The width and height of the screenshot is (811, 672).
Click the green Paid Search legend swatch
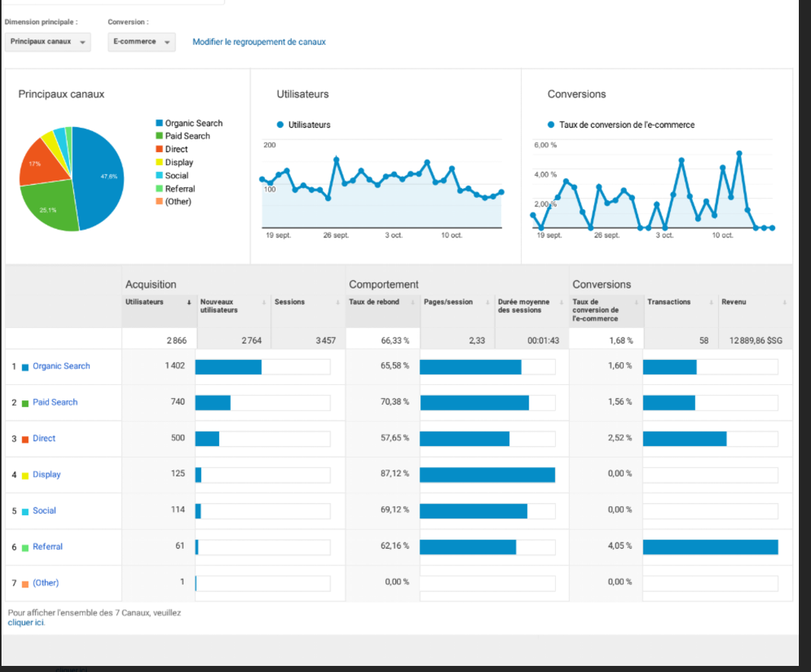point(159,136)
